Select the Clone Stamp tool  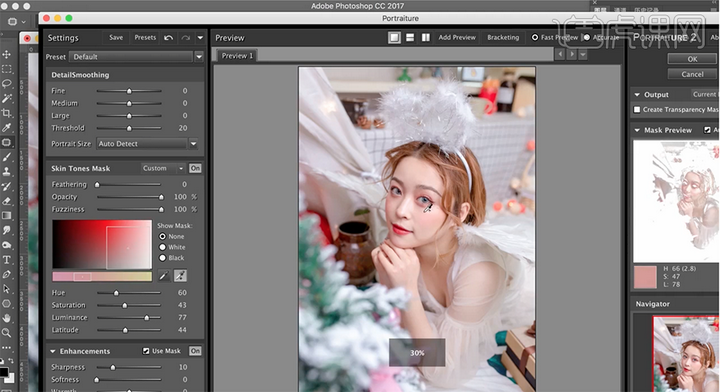pos(6,172)
